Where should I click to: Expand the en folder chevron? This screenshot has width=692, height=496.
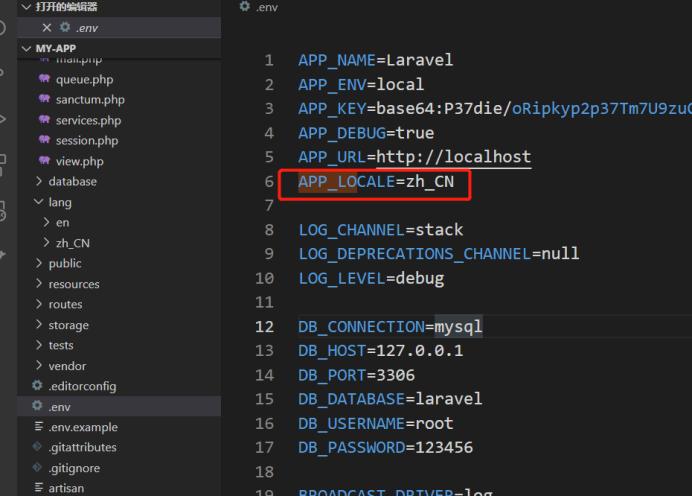46,222
